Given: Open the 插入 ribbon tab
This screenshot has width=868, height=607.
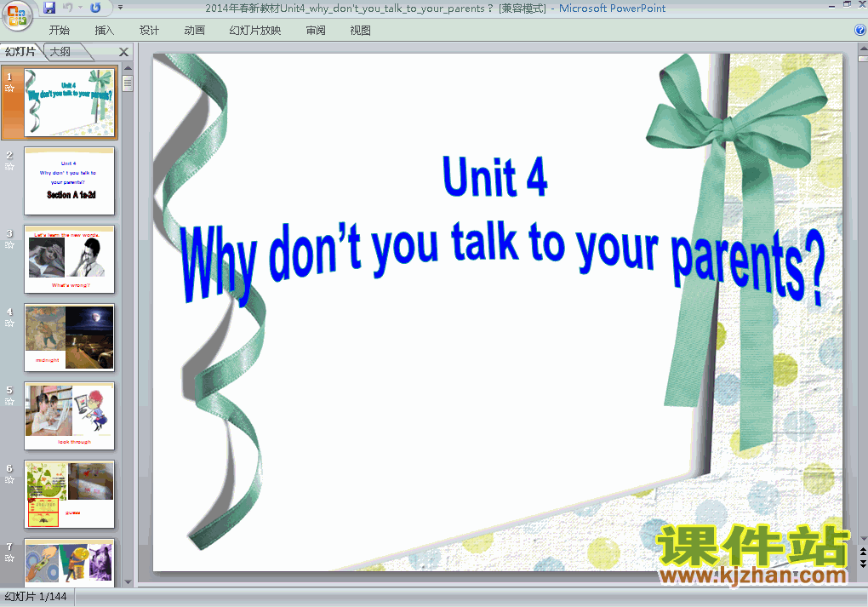Looking at the screenshot, I should (104, 31).
